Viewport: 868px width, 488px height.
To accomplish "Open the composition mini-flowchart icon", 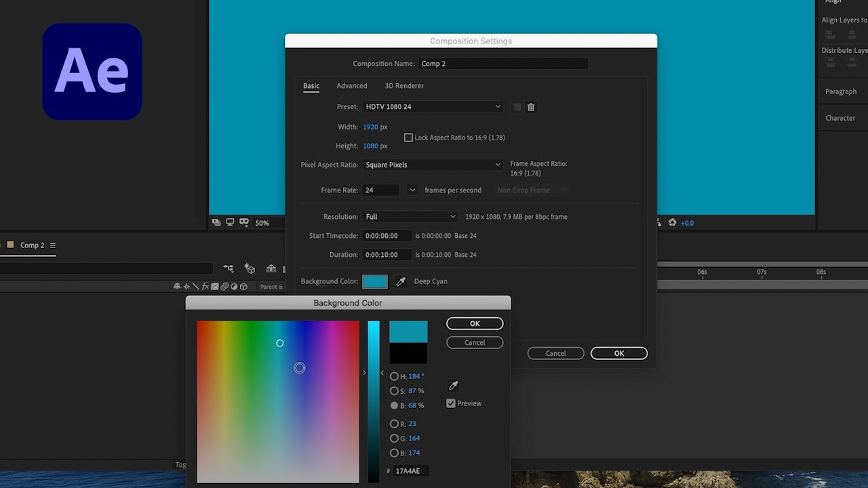I will point(229,268).
